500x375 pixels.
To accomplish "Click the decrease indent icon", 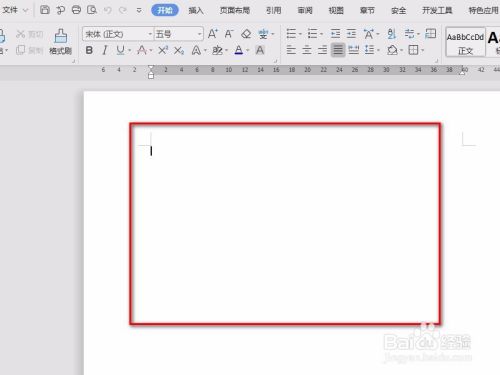I will [x=335, y=34].
